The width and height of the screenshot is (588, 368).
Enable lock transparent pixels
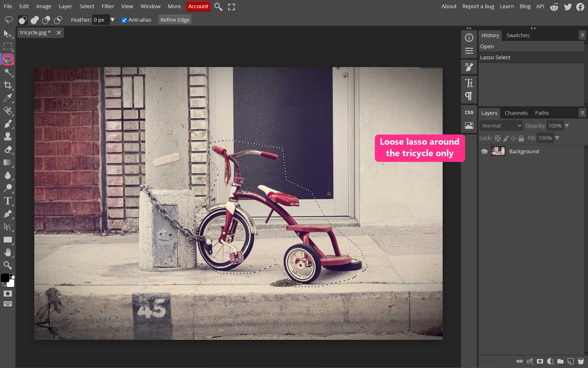pos(498,138)
